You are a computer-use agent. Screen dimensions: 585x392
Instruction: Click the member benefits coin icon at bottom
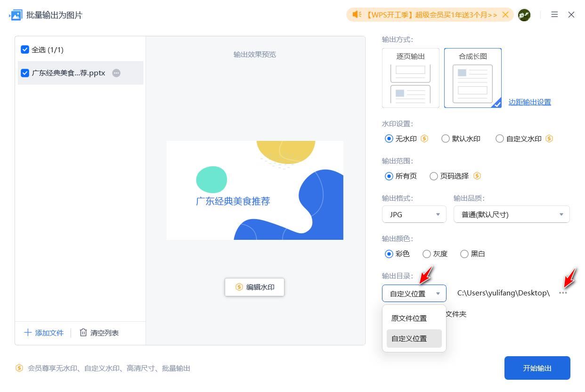click(x=19, y=368)
